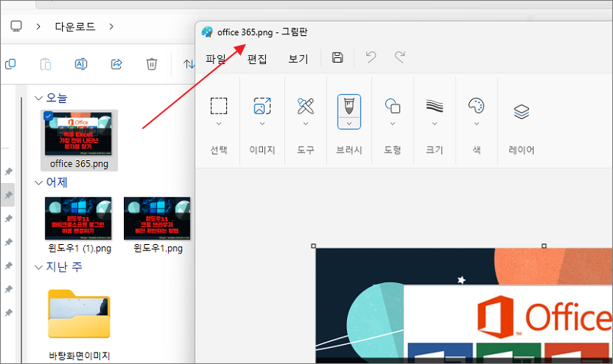Viewport: 613px width, 364px height.
Task: Click the 윈도우1 (1).png file name
Action: (x=79, y=248)
